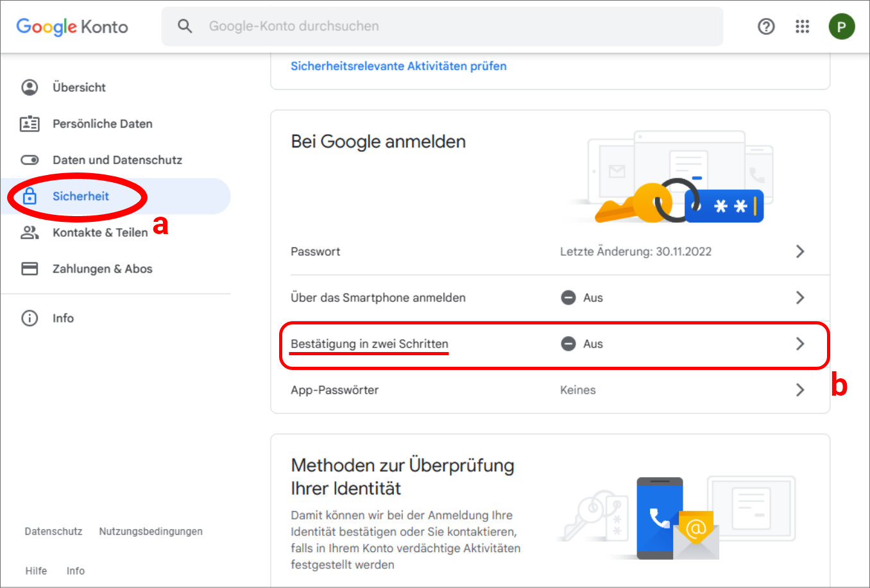Click Methoden zur Überprüfung Ihrer Identität heading
Viewport: 870px width, 588px height.
click(x=402, y=476)
